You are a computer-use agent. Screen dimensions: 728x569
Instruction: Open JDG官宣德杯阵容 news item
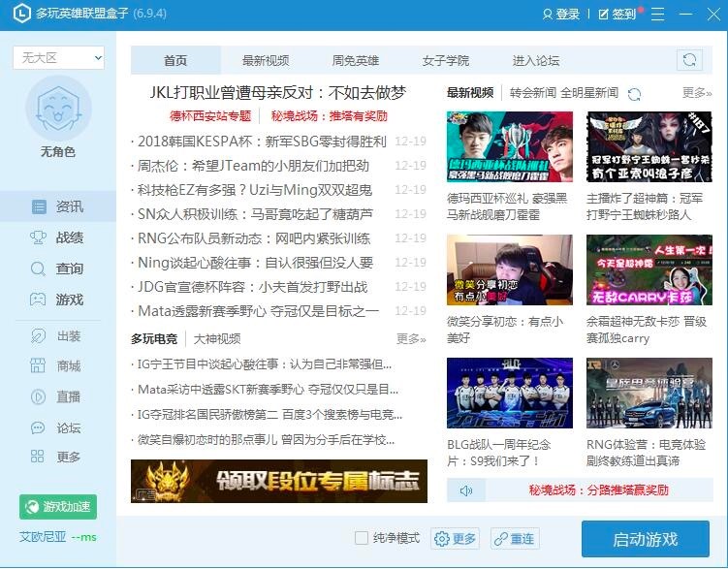253,286
